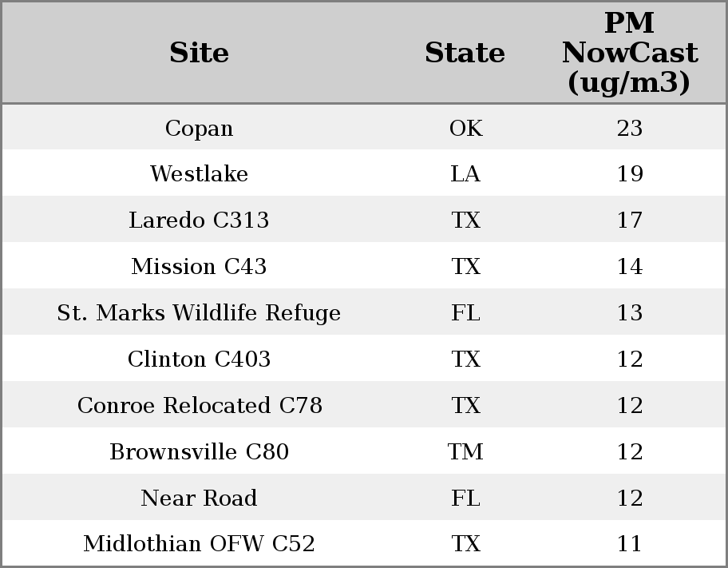Click Midlothian's PM value 11
Image resolution: width=728 pixels, height=568 pixels.
pyautogui.click(x=630, y=544)
